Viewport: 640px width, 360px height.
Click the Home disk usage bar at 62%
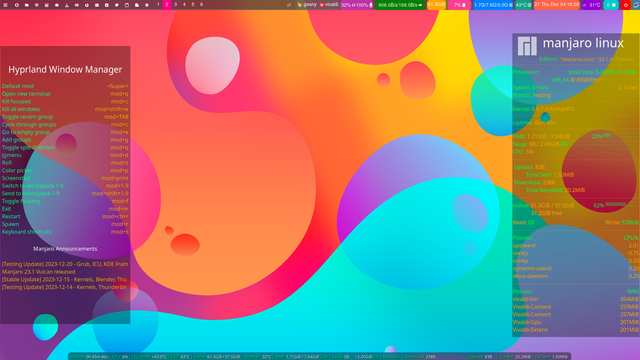point(616,204)
